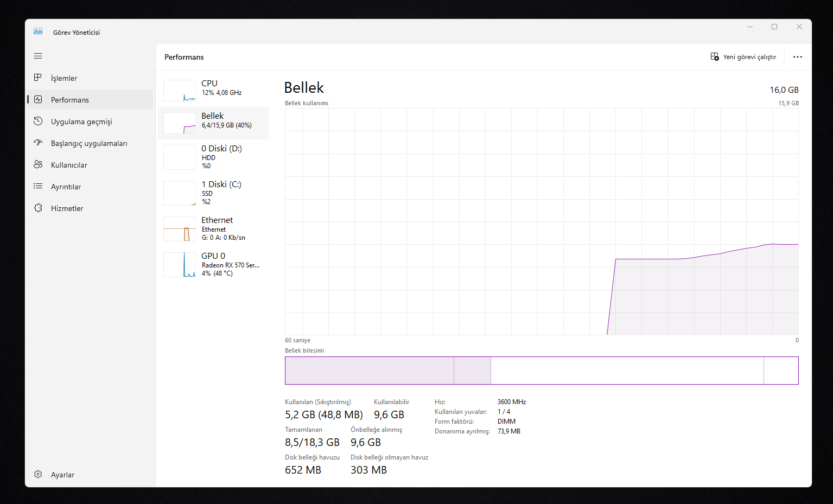Image resolution: width=833 pixels, height=504 pixels.
Task: Open Başlangıç uygulamaları startup icon
Action: coord(38,143)
